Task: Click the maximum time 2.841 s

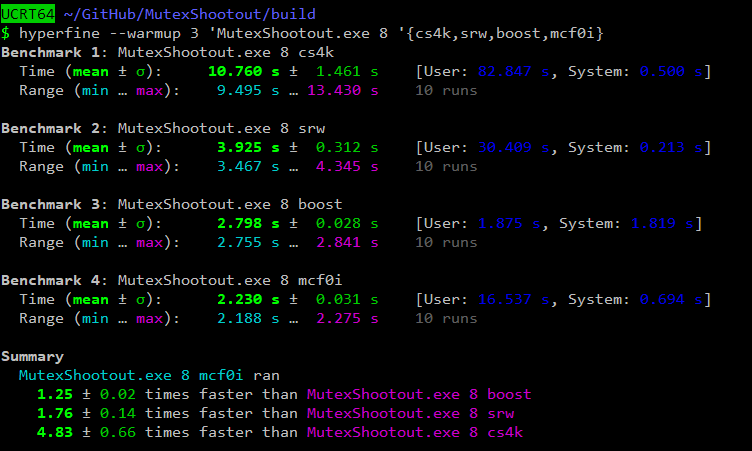Action: 347,242
